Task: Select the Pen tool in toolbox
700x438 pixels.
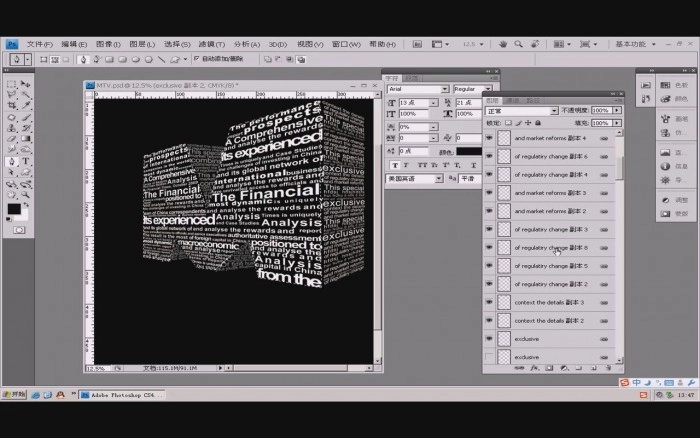Action: coord(12,162)
